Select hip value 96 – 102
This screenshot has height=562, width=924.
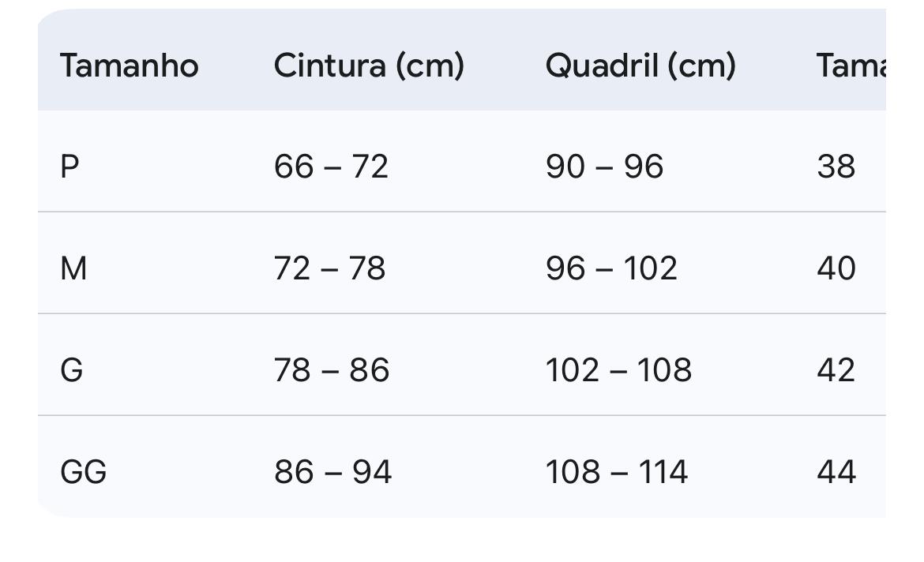point(611,268)
